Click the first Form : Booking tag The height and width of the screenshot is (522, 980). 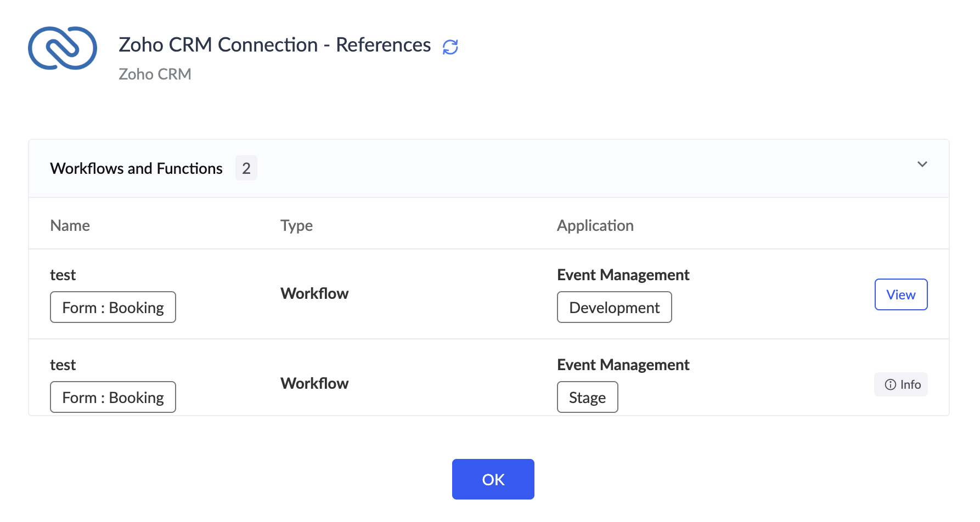113,308
